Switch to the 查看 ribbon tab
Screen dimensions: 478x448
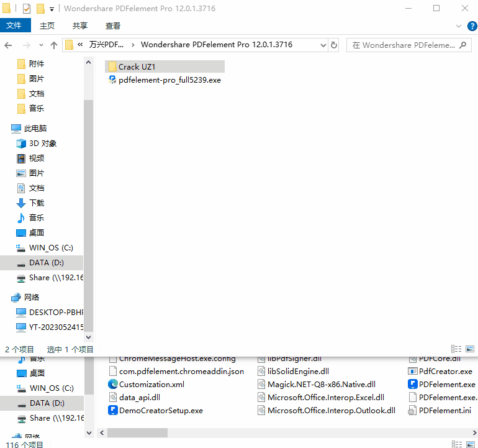click(113, 25)
